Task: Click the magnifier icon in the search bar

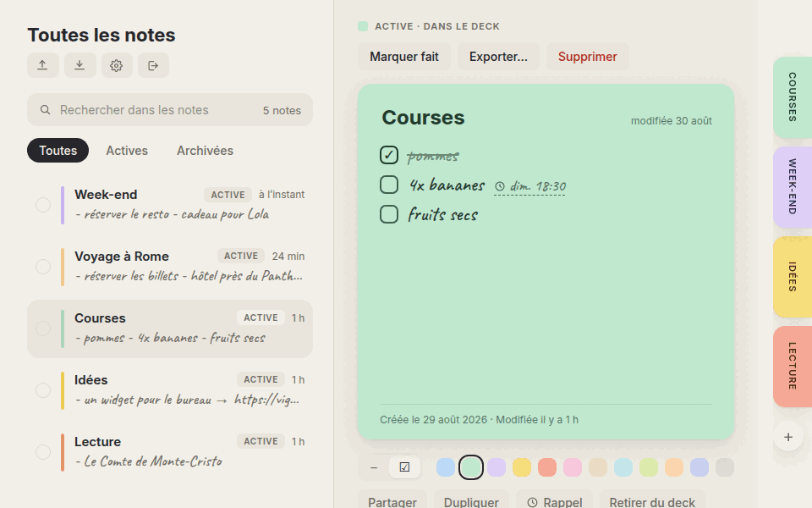Action: click(46, 110)
